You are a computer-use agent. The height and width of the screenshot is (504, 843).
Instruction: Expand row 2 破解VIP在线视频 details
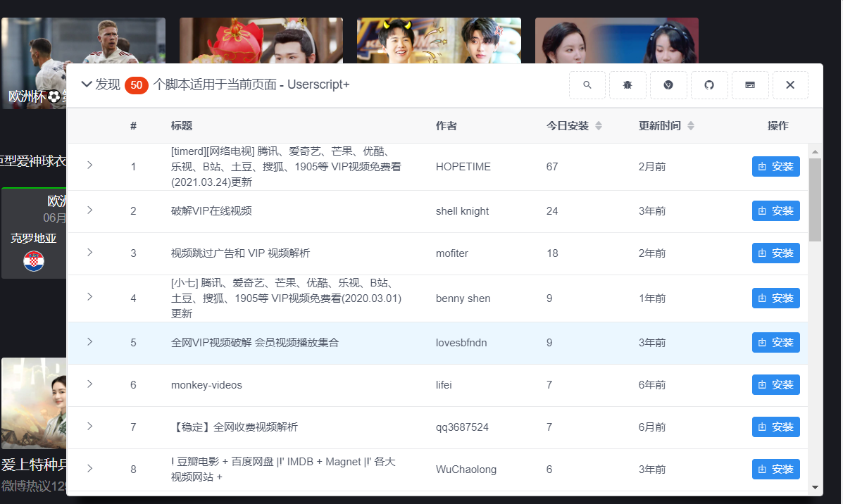(89, 210)
